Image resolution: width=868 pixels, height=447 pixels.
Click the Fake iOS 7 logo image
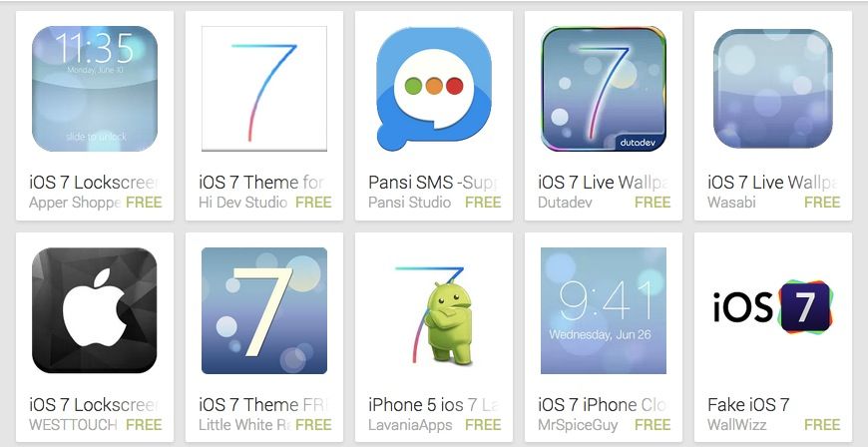pyautogui.click(x=773, y=306)
